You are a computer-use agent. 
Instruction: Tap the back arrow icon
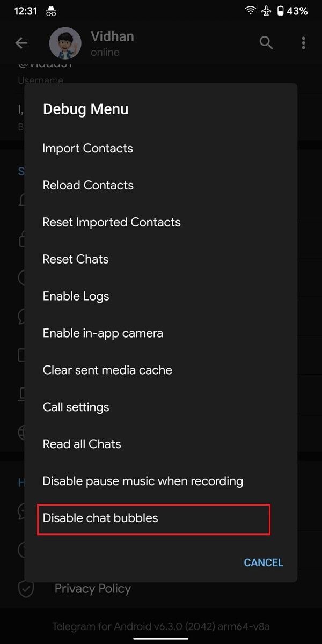pyautogui.click(x=21, y=43)
